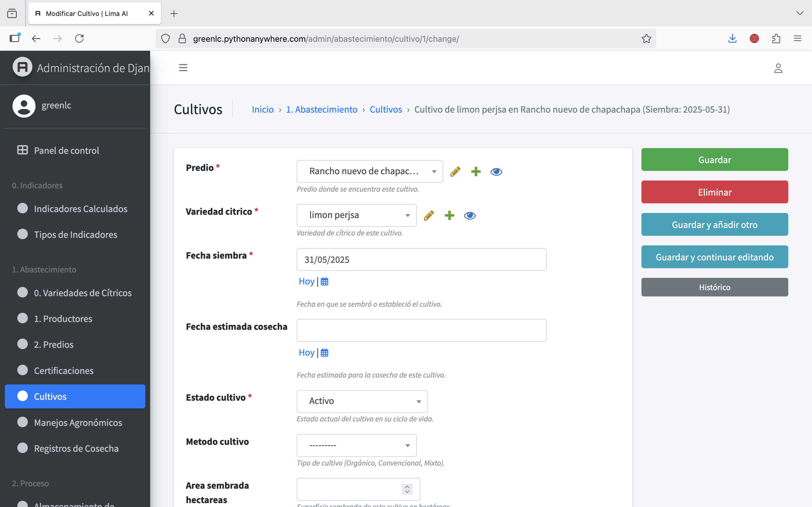Click the Area sembrada hectareas number stepper
The height and width of the screenshot is (507, 812).
(407, 489)
